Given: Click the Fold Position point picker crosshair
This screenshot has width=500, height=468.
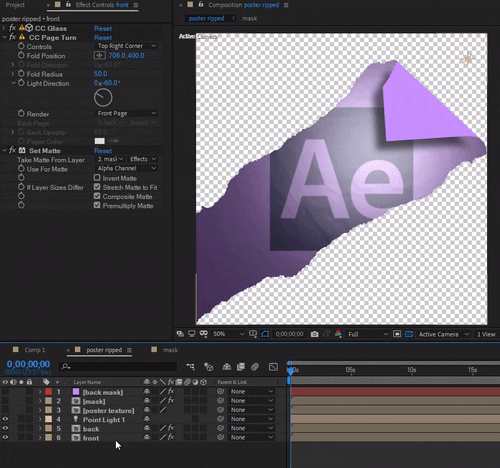Looking at the screenshot, I should pos(99,55).
